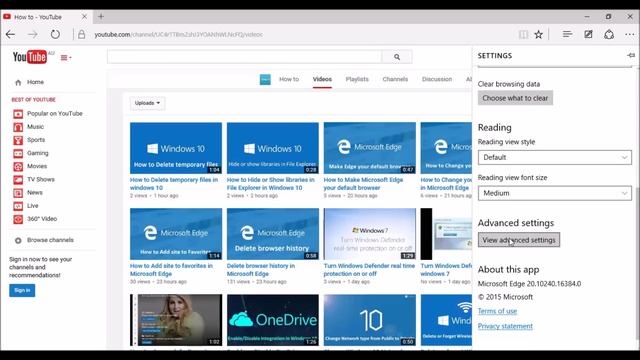The width and height of the screenshot is (640, 360).
Task: Make a Web Note pen icon
Action: (x=588, y=35)
